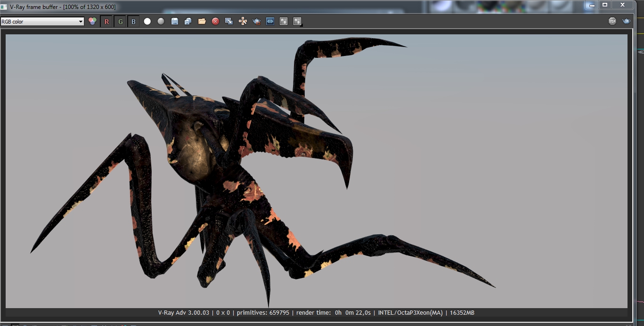The height and width of the screenshot is (326, 644).
Task: Clear the frame buffer image
Action: (215, 21)
